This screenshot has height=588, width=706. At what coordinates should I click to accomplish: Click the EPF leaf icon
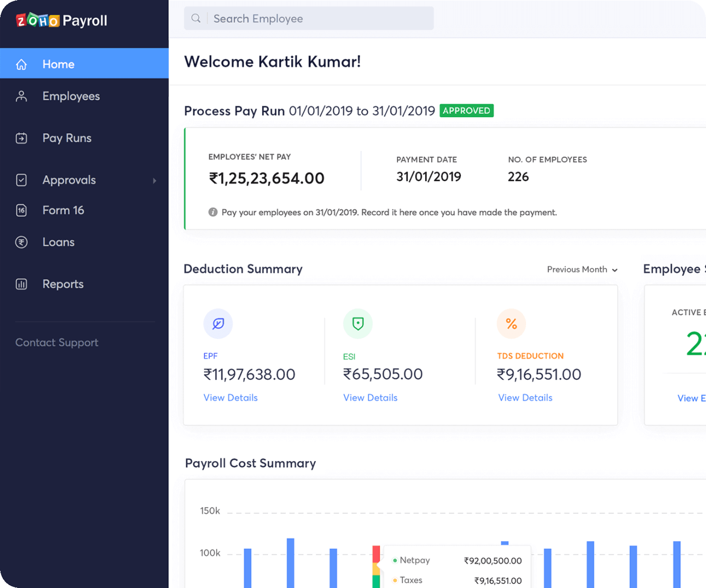click(x=218, y=323)
